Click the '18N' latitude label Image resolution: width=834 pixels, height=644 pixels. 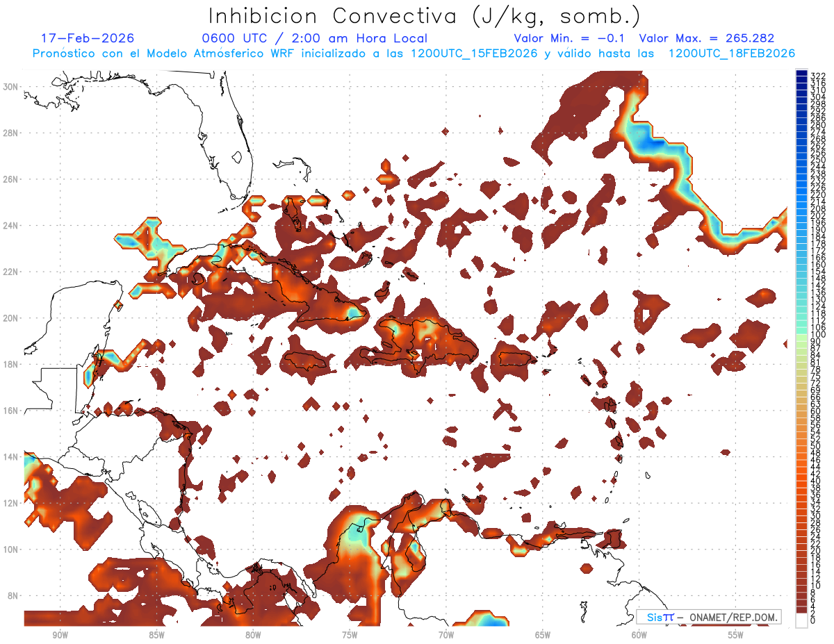[11, 364]
